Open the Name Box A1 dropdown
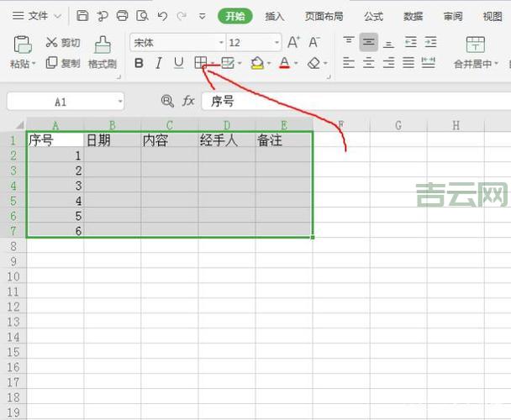Image resolution: width=511 pixels, height=420 pixels. 120,102
